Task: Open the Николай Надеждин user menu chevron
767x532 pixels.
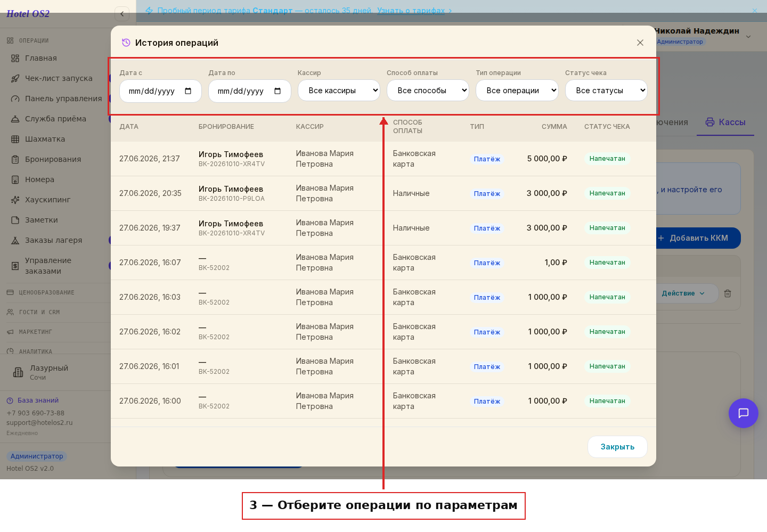Action: [748, 36]
